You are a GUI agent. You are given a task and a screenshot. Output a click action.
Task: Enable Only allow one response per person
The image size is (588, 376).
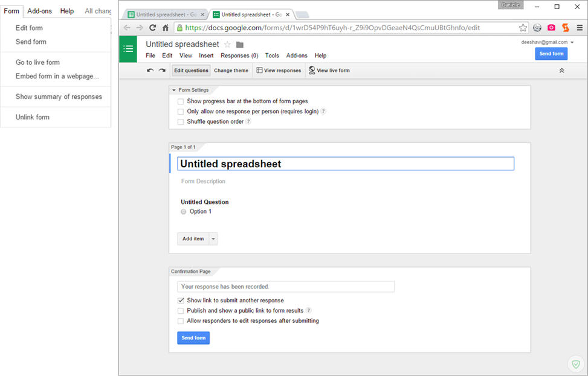181,112
